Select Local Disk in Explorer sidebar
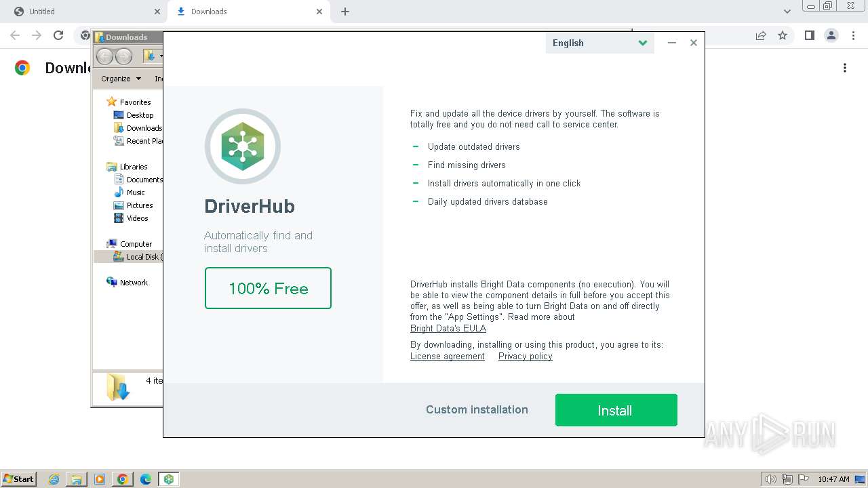The width and height of the screenshot is (868, 488). coord(138,257)
